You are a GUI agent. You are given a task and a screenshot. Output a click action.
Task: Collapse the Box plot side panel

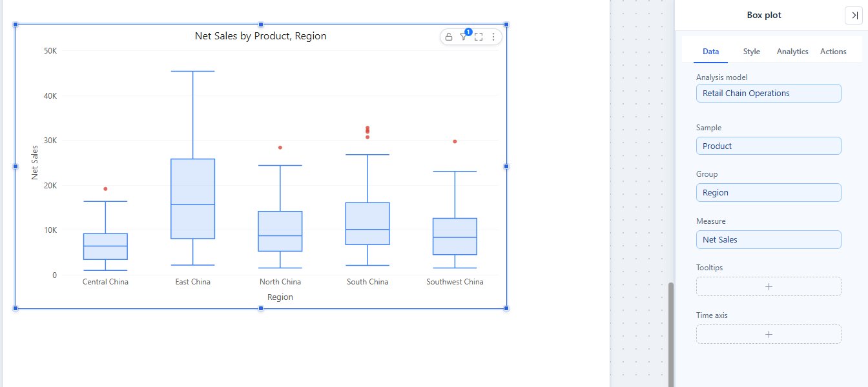click(854, 15)
